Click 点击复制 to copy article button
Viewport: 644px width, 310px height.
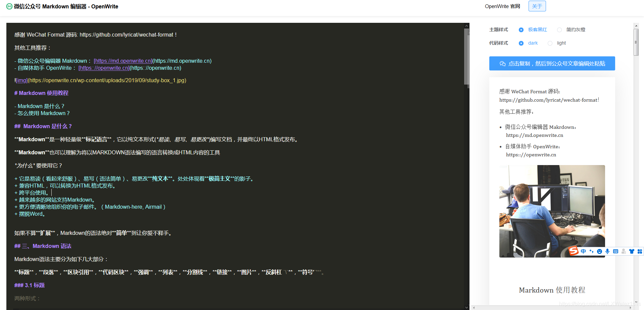552,63
